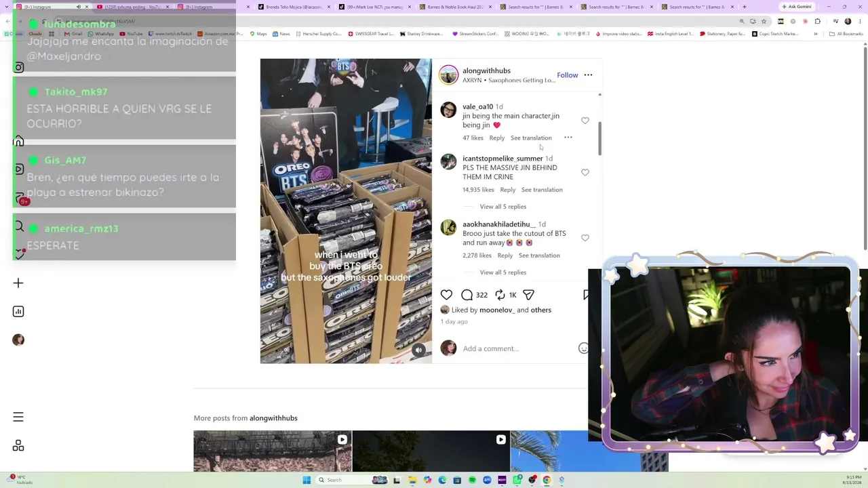Open vale_oa10's profile from comment username
Screen dimensions: 868x488
point(477,106)
